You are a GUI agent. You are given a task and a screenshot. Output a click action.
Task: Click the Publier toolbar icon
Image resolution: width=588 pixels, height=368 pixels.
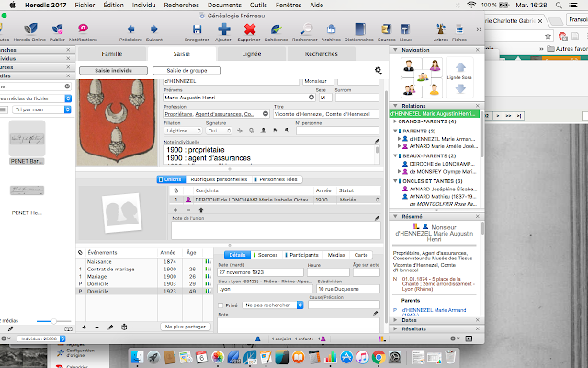click(x=57, y=31)
